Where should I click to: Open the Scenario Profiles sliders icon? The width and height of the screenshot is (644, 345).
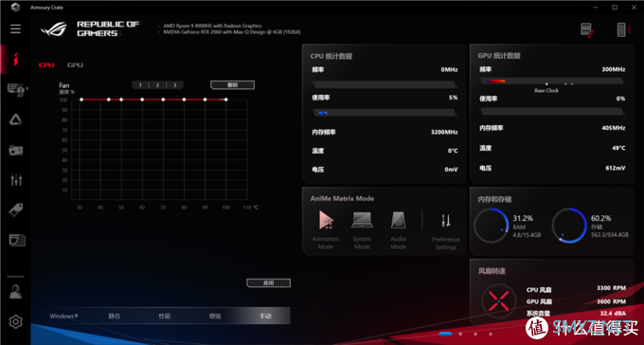tap(16, 180)
